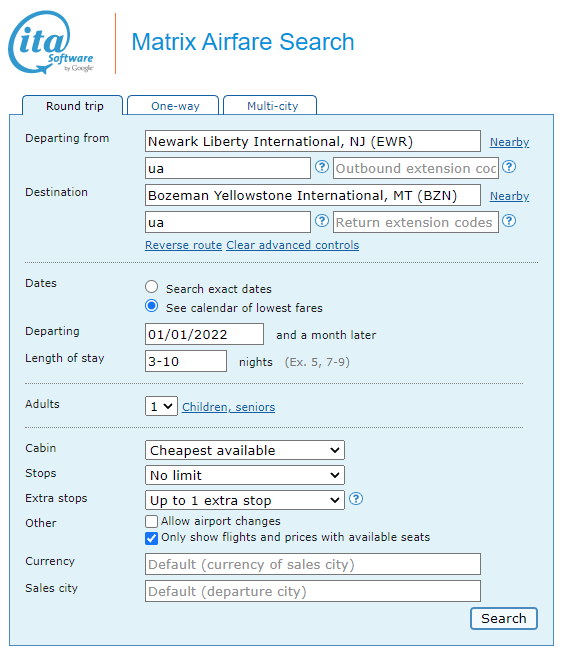
Task: Switch to the Multi-city tab
Action: [270, 105]
